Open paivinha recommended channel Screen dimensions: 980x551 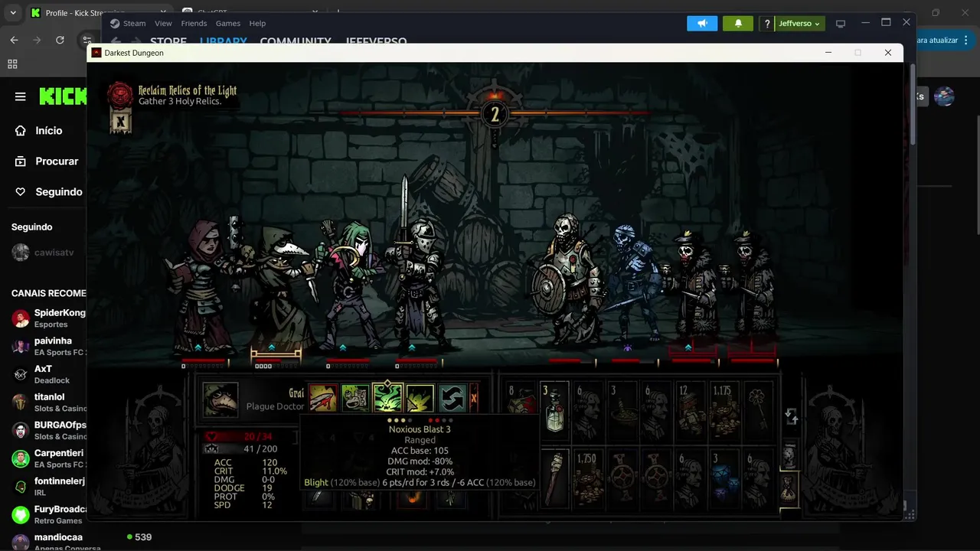point(48,346)
